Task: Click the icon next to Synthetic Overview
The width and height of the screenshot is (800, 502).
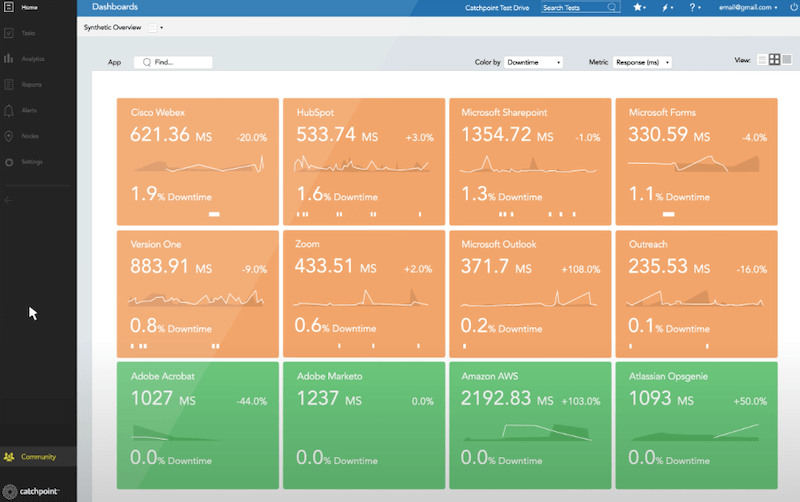Action: pyautogui.click(x=152, y=28)
